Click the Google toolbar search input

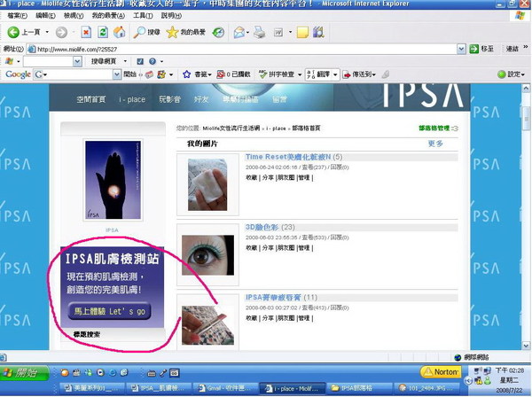pos(77,74)
